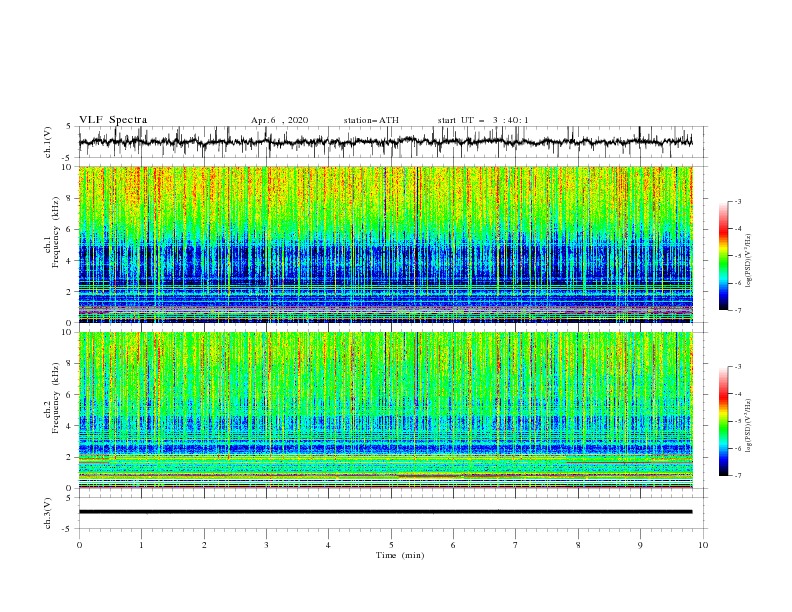Select the ch.1 "Frequency (kHz)" axis label
This screenshot has width=792, height=612.
click(x=56, y=232)
